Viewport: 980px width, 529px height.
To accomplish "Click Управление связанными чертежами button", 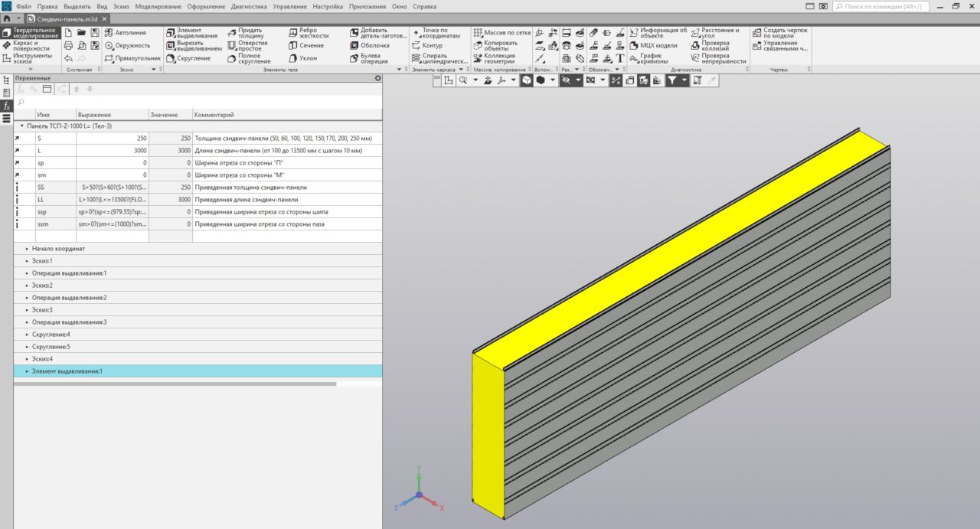I will (x=779, y=46).
